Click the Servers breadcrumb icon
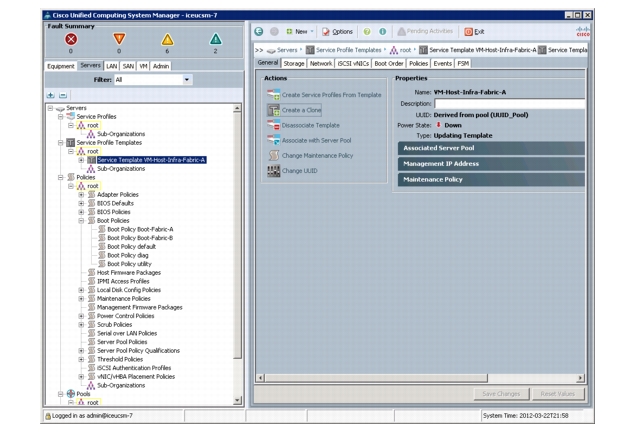 [x=271, y=50]
